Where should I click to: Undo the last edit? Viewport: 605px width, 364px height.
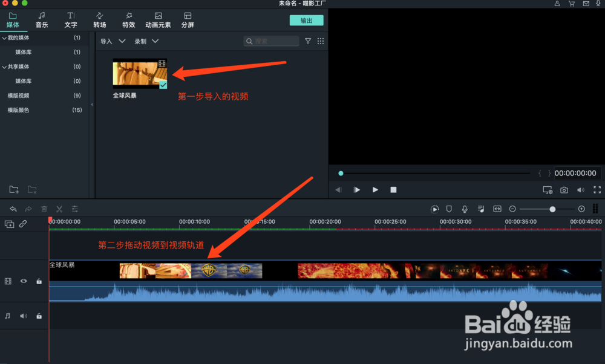pyautogui.click(x=13, y=209)
